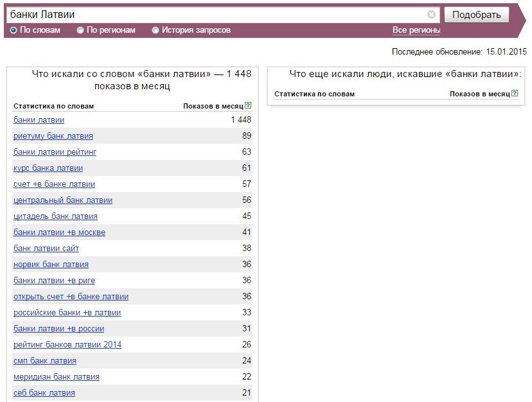Click the left 'Показов в месяц' column header
532x402 pixels.
[x=213, y=106]
